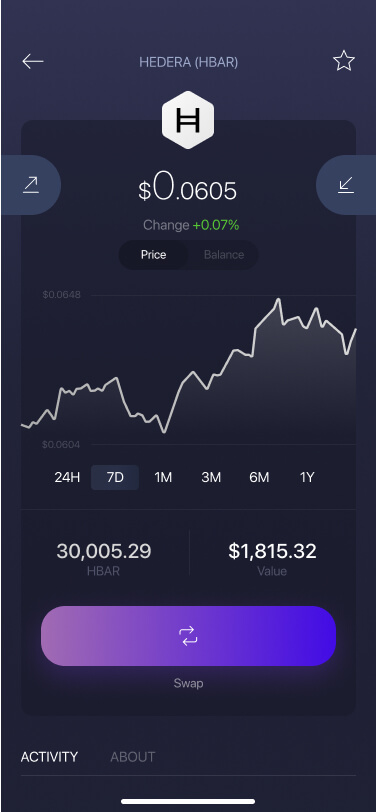Select the 1M time range
The height and width of the screenshot is (812, 377).
(163, 477)
